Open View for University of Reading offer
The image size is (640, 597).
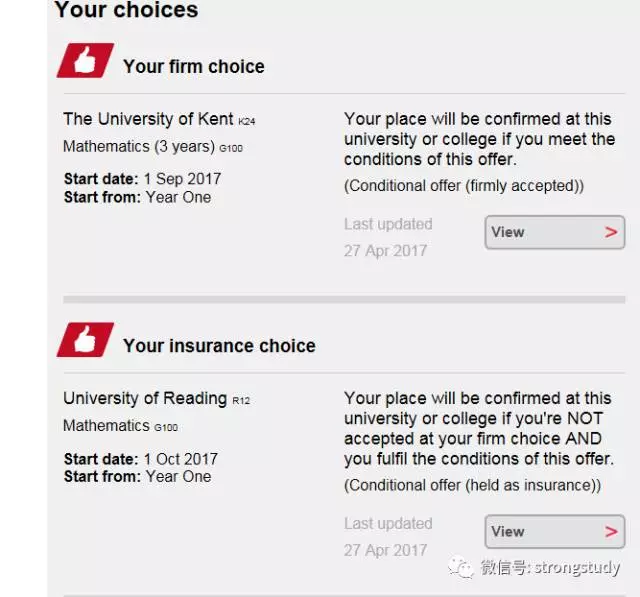coord(555,532)
